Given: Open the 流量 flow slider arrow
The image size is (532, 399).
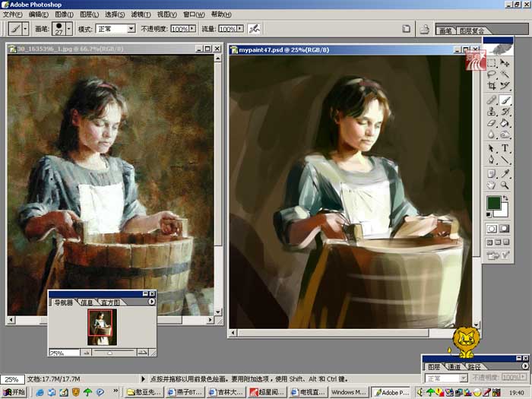Looking at the screenshot, I should [x=240, y=29].
